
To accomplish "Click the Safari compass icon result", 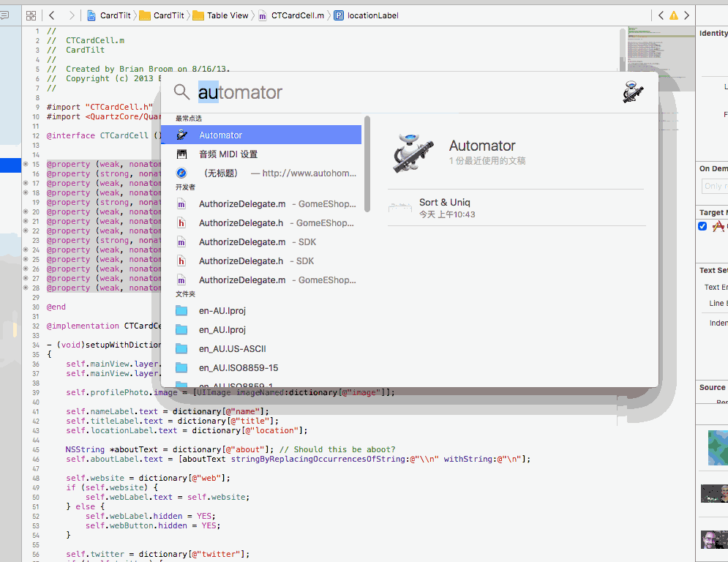I will [x=181, y=173].
